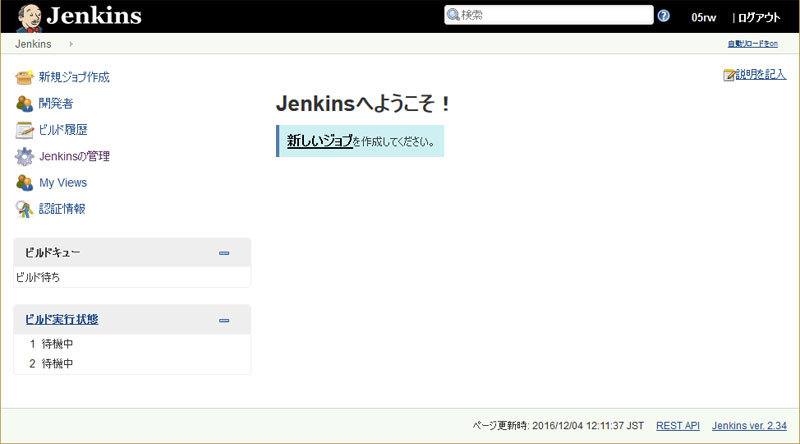Click executor 2 待機中 row

click(x=132, y=363)
